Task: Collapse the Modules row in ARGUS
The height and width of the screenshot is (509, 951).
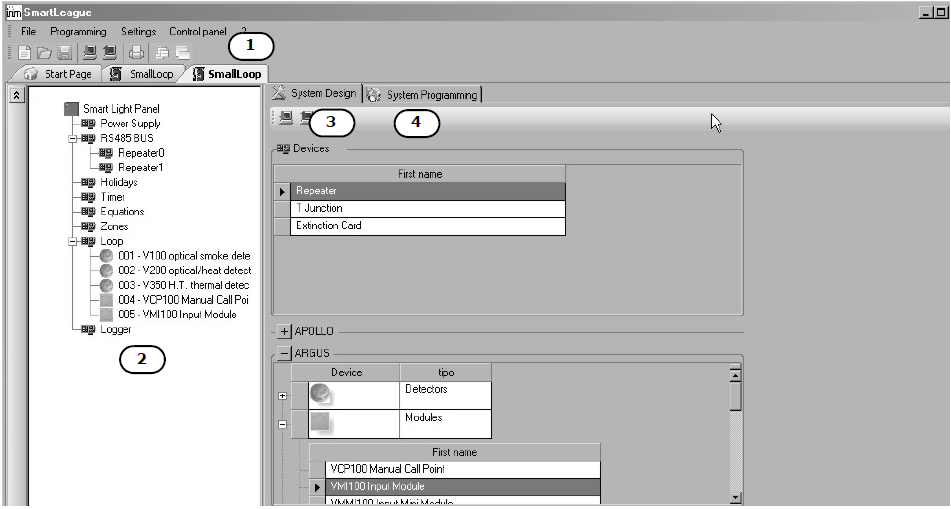Action: (282, 425)
